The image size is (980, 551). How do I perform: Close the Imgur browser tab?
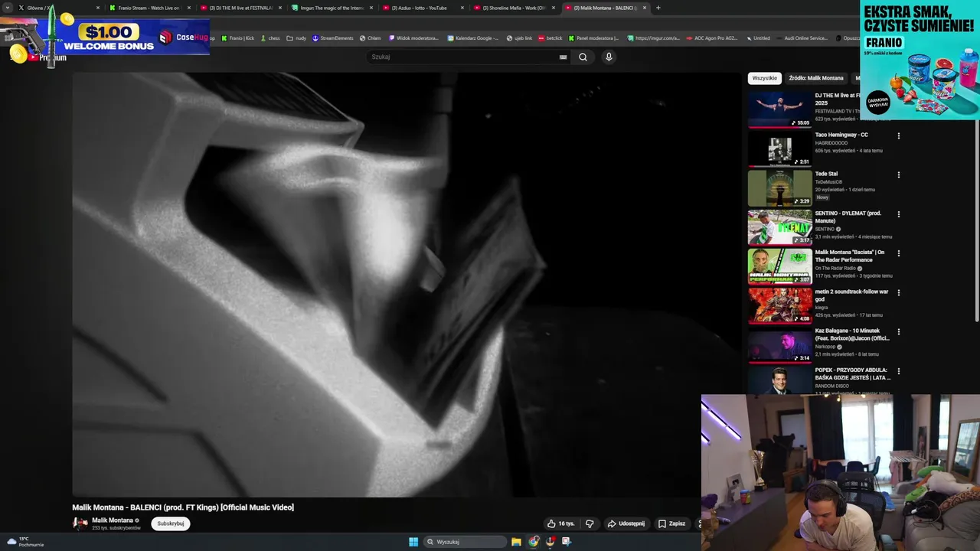(x=371, y=8)
